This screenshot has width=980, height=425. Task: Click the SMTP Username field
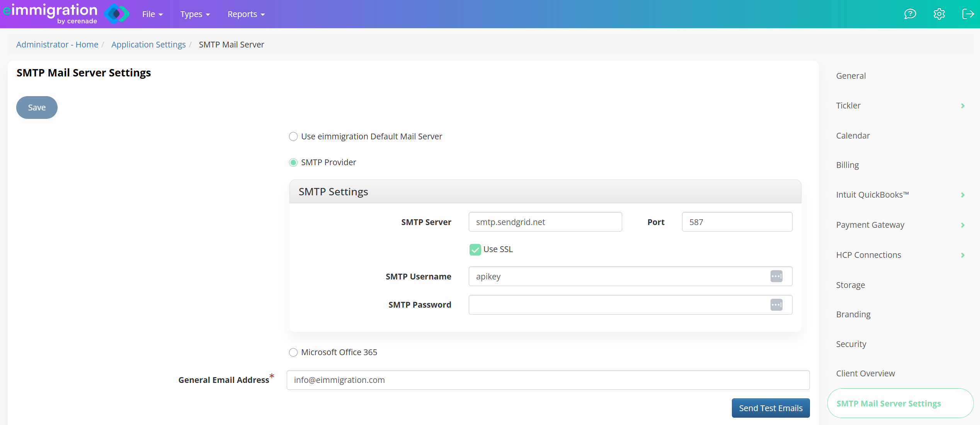point(630,276)
